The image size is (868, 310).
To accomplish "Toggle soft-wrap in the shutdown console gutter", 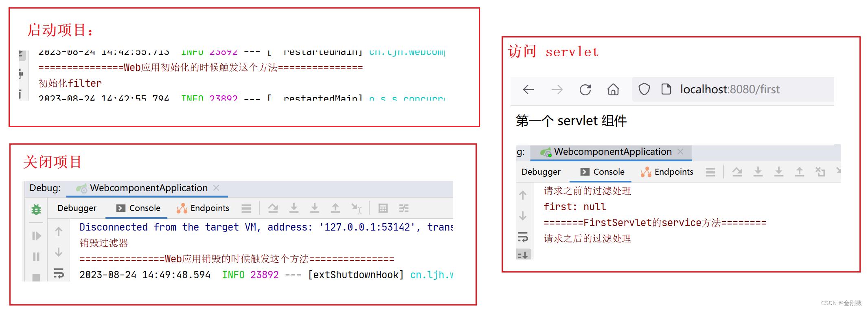I will pyautogui.click(x=59, y=273).
